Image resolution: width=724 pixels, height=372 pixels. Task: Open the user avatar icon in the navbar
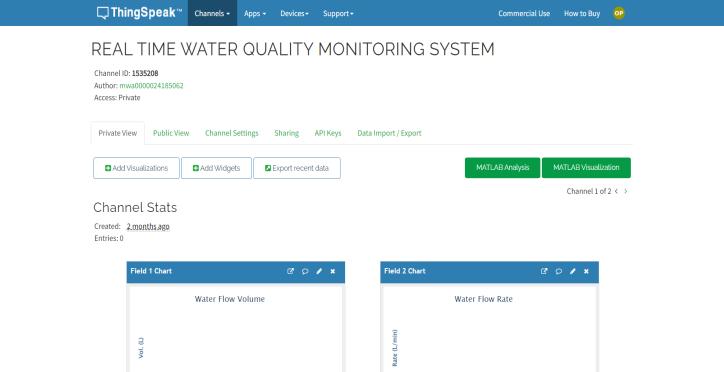click(x=619, y=13)
